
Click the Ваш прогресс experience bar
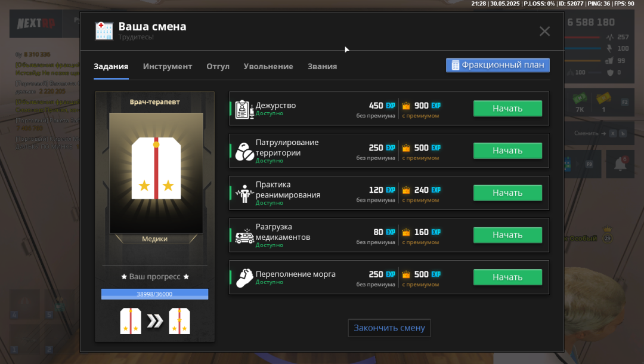[x=154, y=294]
